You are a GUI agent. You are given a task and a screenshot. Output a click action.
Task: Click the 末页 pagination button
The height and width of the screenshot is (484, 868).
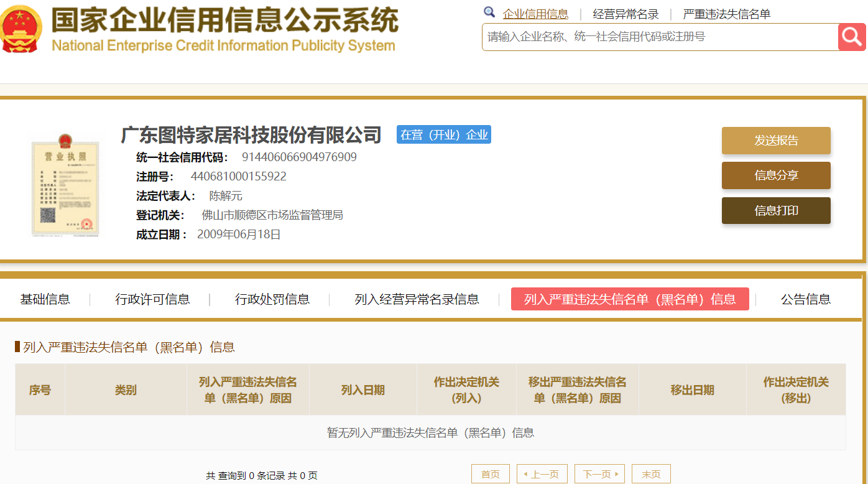651,474
